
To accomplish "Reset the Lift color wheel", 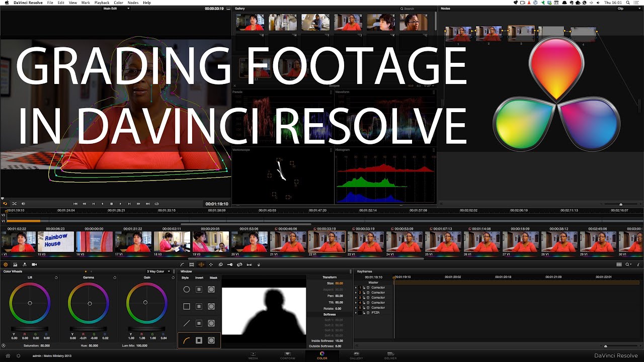I will (x=56, y=278).
